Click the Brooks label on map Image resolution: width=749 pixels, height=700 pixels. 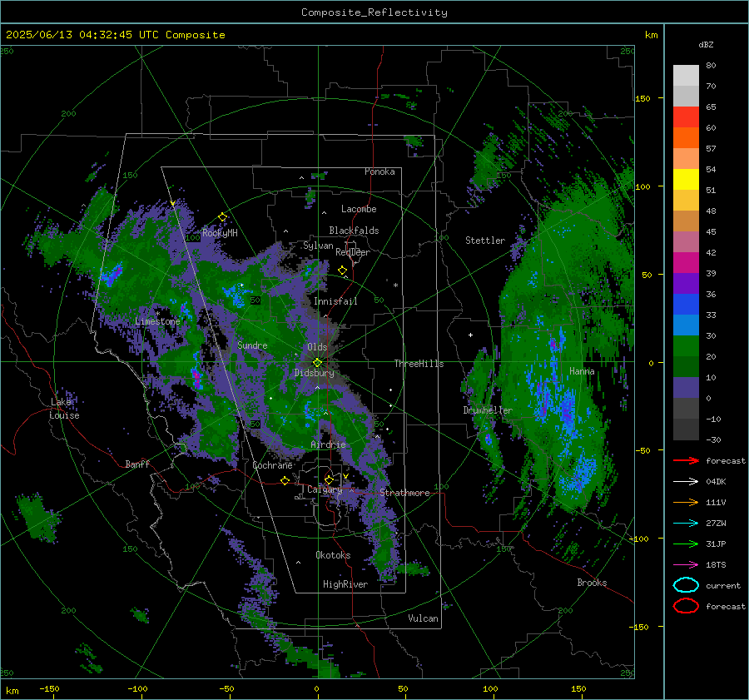[x=592, y=583]
